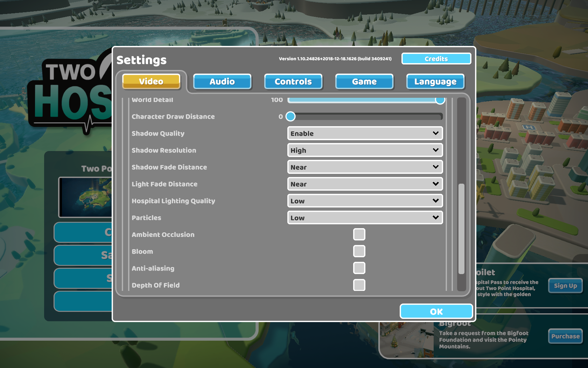The image size is (588, 368).
Task: Click the World Detail slider handle
Action: [440, 101]
